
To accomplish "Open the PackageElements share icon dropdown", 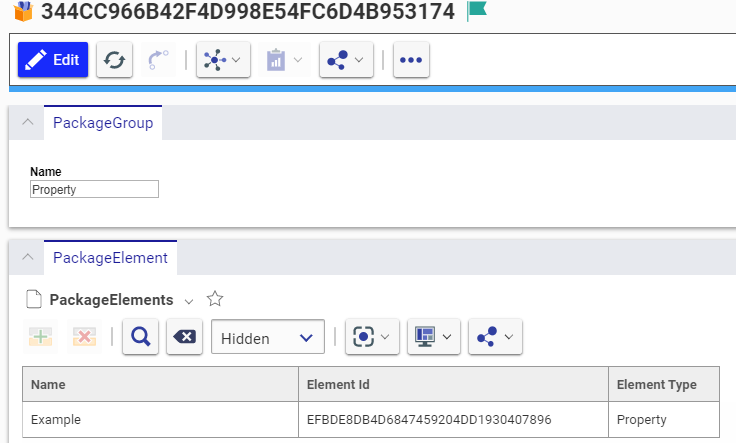I will tap(497, 338).
